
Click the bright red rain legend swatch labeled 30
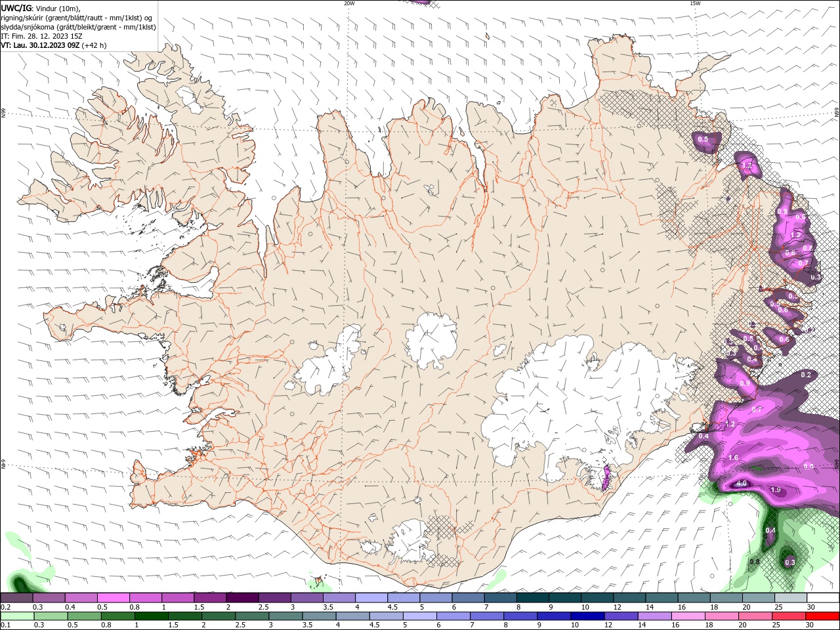(823, 616)
